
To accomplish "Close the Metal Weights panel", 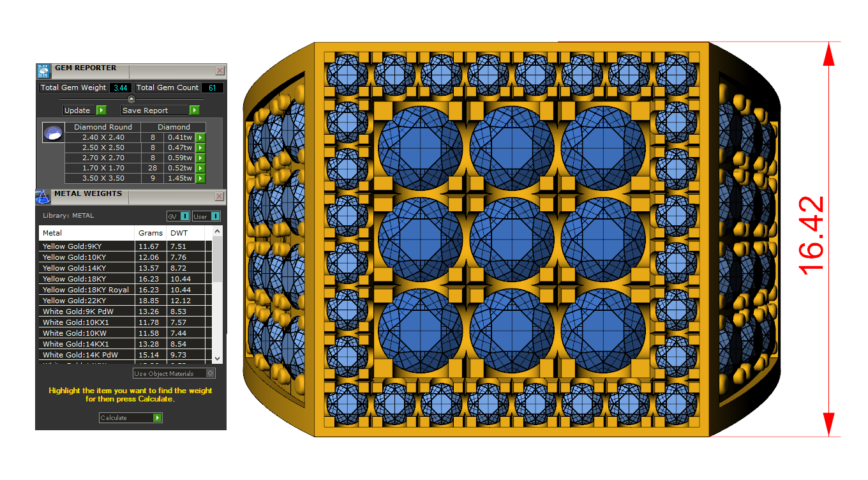I will click(220, 197).
